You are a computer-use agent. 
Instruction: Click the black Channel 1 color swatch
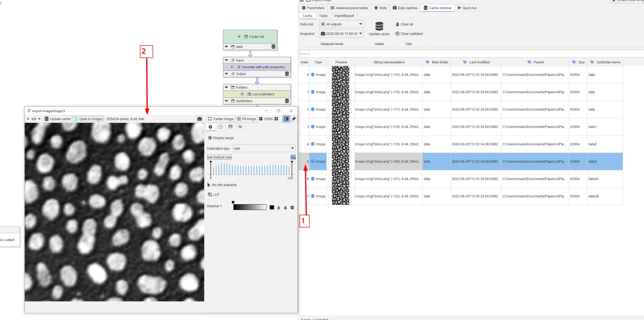[x=272, y=208]
